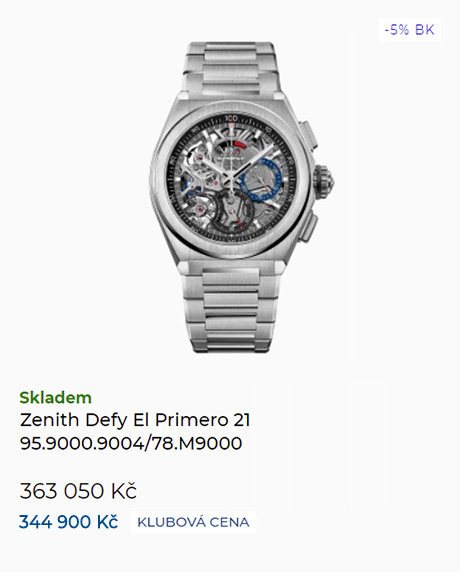Click the Skladem availability label

click(55, 398)
